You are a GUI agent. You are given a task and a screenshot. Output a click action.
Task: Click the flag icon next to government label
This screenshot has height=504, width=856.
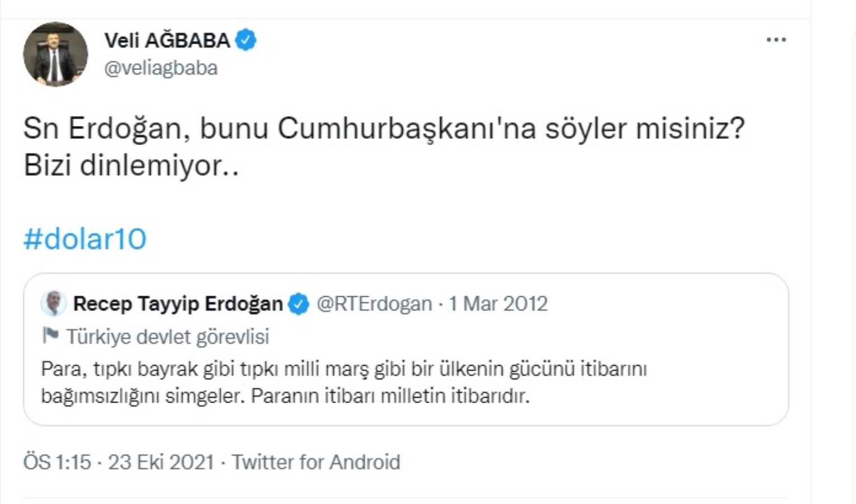pyautogui.click(x=50, y=334)
